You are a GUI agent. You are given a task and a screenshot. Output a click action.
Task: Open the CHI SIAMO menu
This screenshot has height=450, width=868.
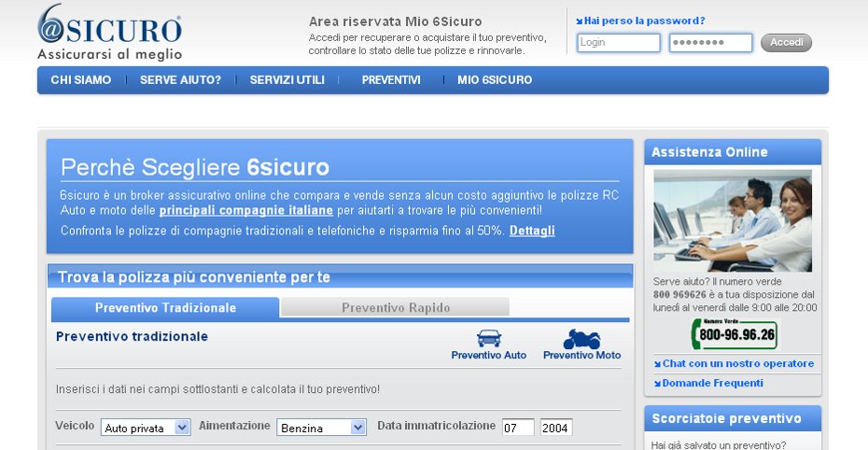81,79
